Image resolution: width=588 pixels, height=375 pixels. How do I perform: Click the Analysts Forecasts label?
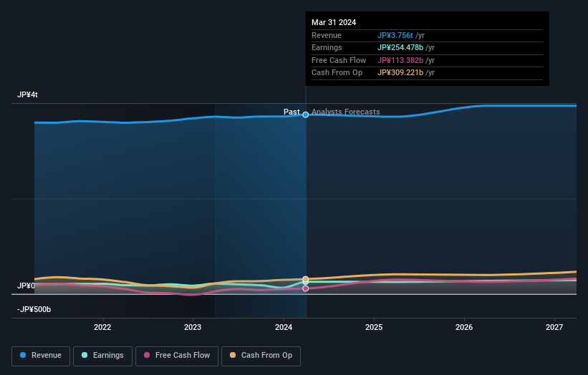[x=346, y=112]
